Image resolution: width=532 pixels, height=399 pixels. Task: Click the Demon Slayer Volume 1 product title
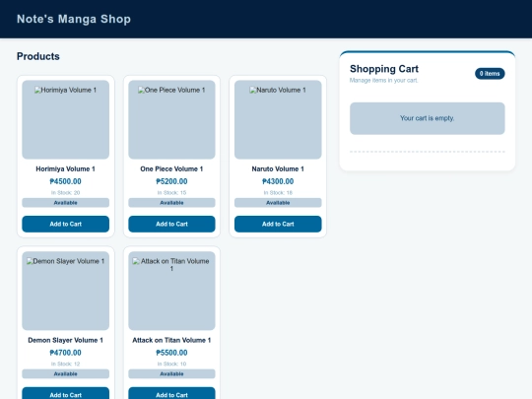click(65, 340)
